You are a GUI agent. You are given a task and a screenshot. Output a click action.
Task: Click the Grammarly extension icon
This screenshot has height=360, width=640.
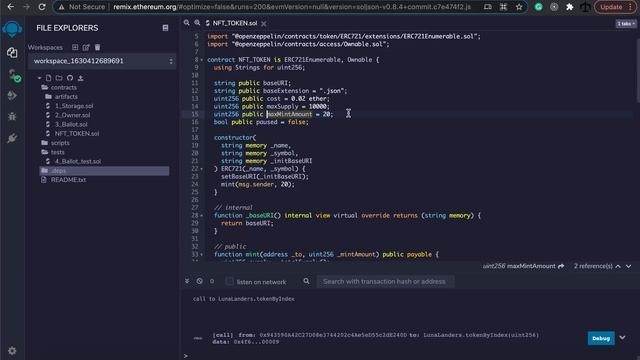(x=538, y=7)
